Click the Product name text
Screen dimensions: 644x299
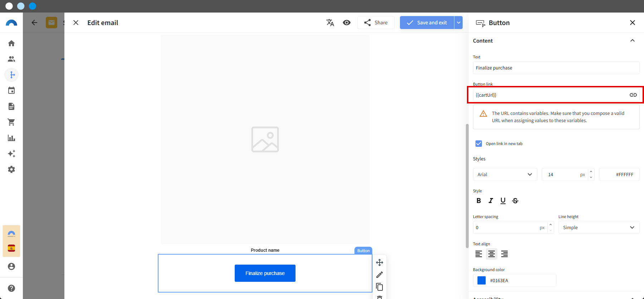(265, 250)
